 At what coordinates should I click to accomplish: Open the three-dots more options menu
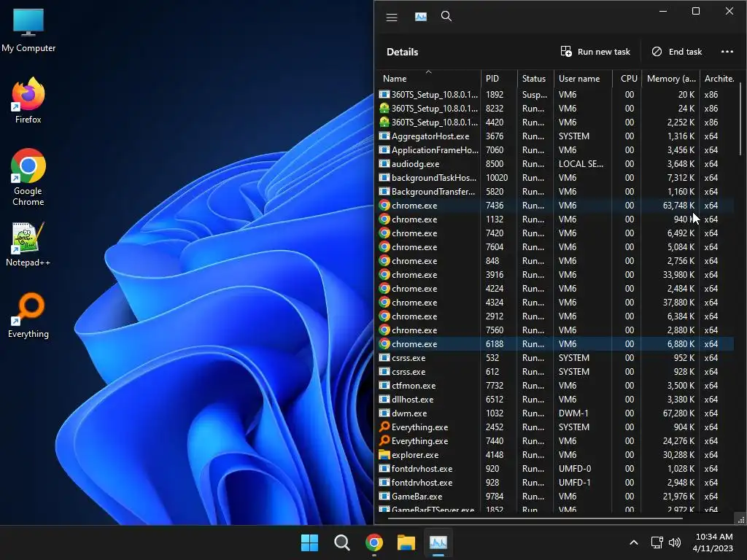pyautogui.click(x=727, y=52)
